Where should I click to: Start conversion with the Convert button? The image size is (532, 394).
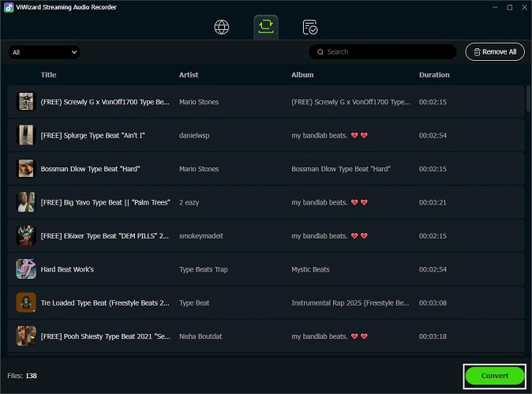pyautogui.click(x=495, y=376)
